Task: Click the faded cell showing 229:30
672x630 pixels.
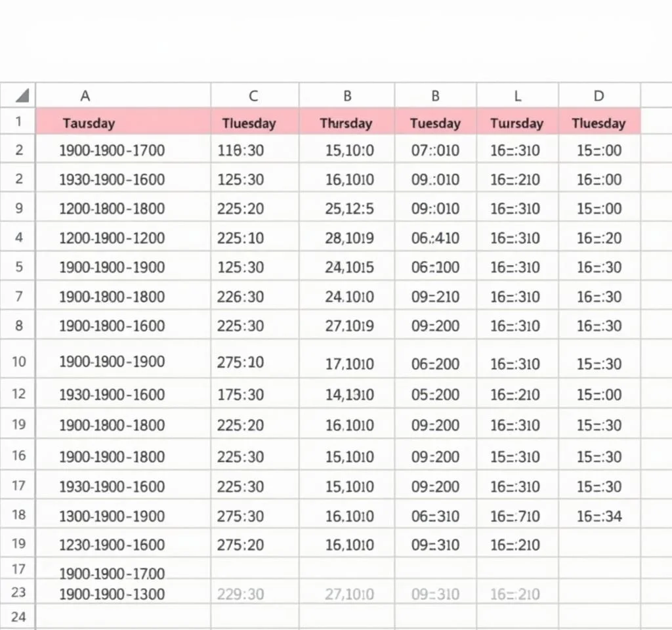Action: 240,595
